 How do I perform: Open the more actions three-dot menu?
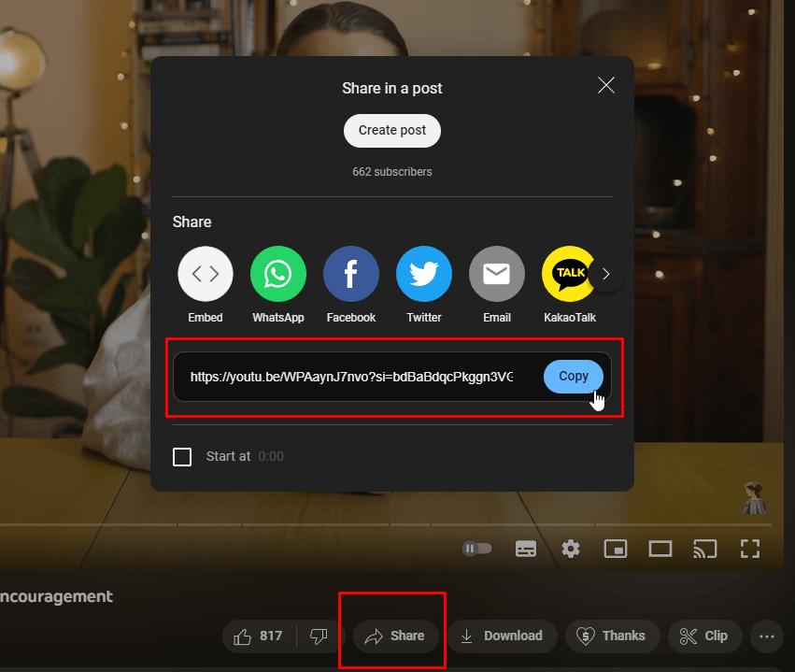pyautogui.click(x=767, y=636)
